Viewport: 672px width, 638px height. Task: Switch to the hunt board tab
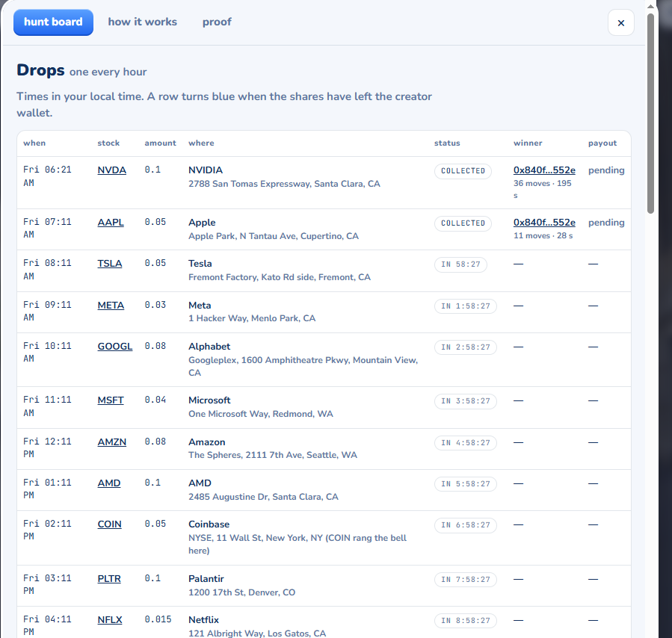click(53, 22)
